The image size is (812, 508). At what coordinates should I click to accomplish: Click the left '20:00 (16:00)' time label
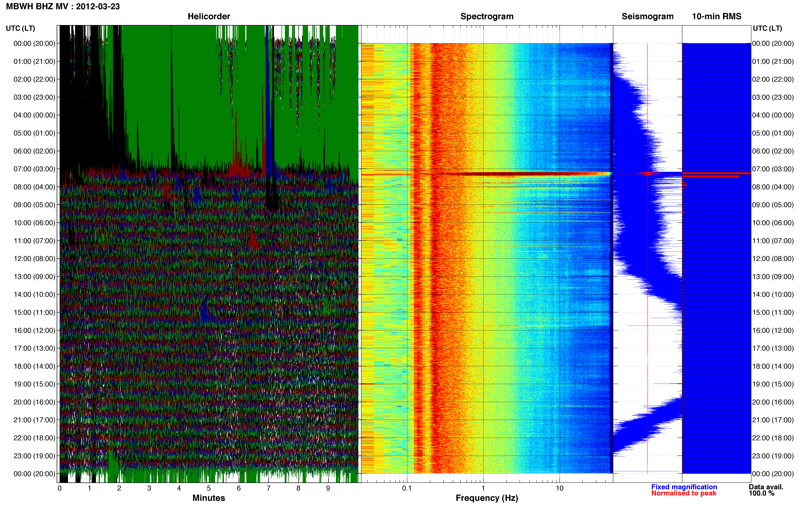(x=34, y=402)
